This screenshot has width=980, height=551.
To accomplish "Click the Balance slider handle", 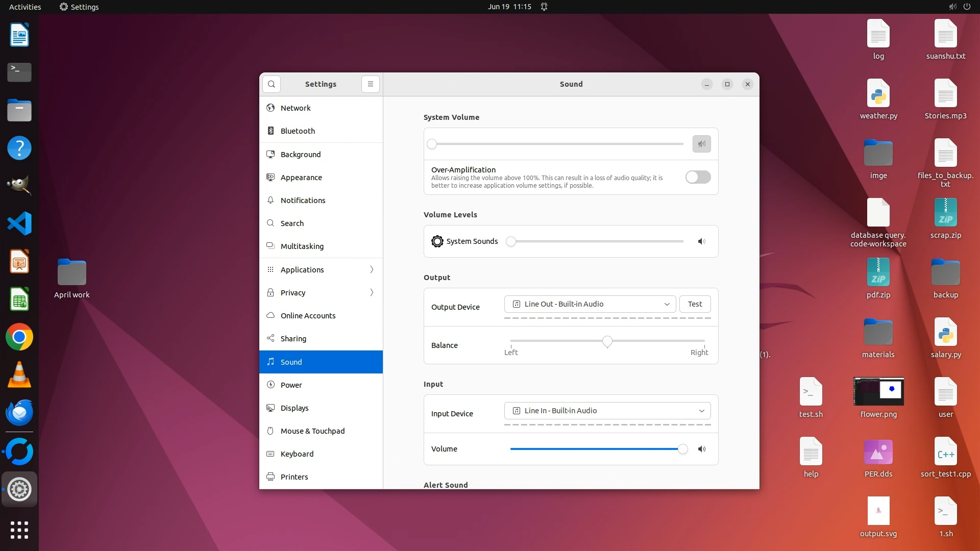I will click(607, 341).
